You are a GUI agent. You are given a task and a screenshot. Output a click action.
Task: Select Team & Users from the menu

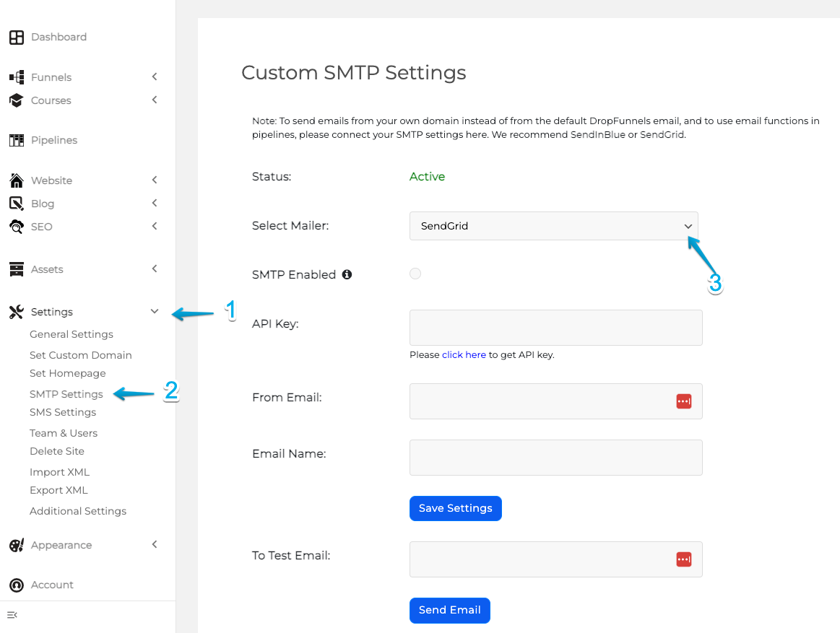[x=64, y=432]
